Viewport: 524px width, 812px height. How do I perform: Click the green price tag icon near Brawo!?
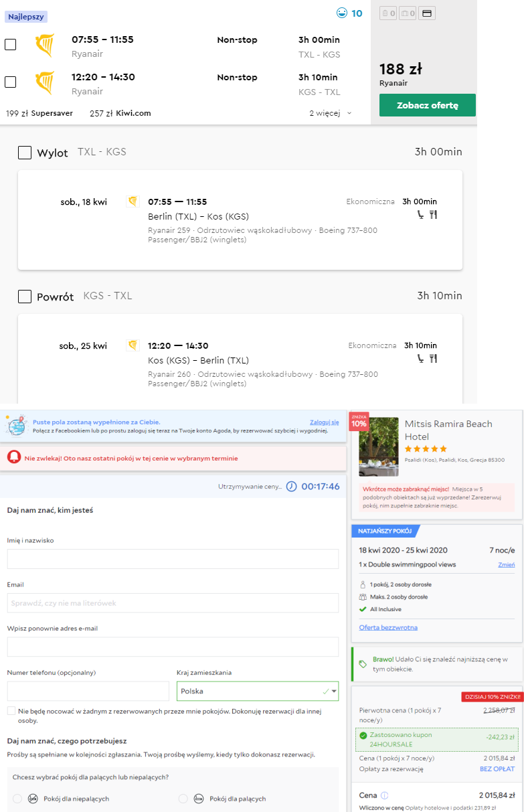(363, 664)
